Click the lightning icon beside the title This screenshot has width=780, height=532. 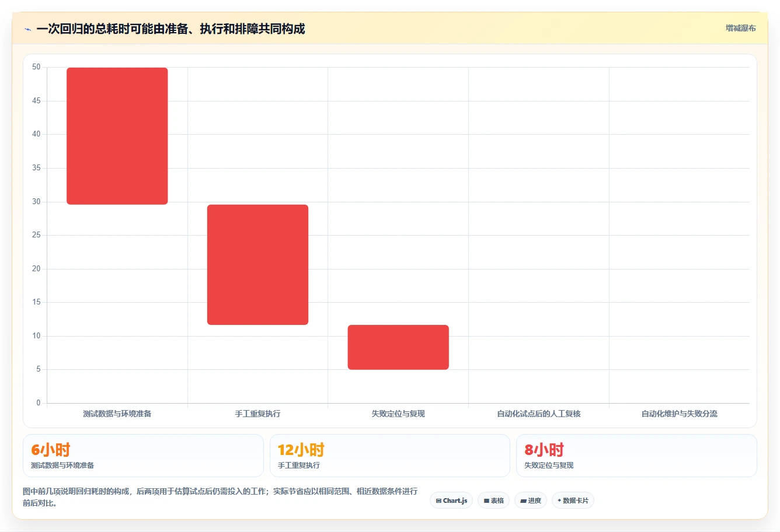(x=27, y=29)
